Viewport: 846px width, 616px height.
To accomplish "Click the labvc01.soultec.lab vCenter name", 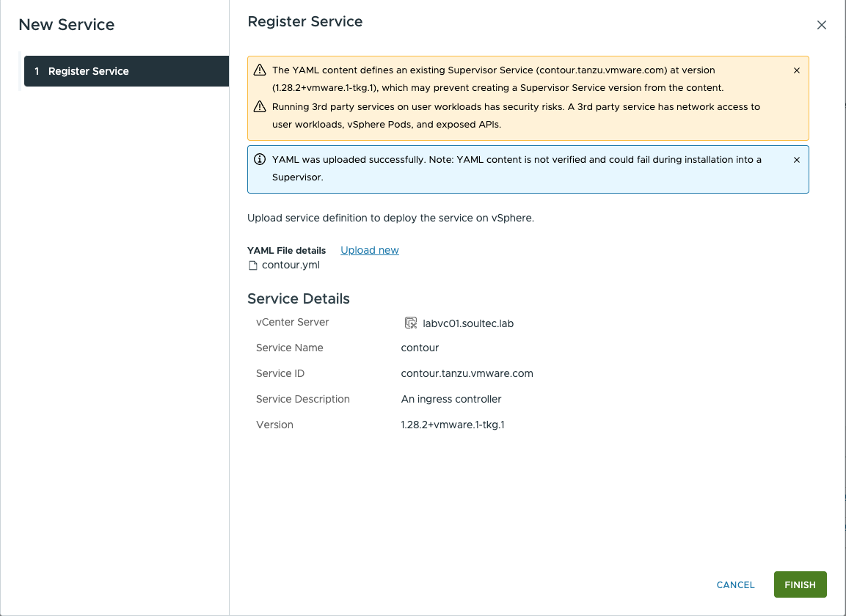I will pyautogui.click(x=468, y=323).
